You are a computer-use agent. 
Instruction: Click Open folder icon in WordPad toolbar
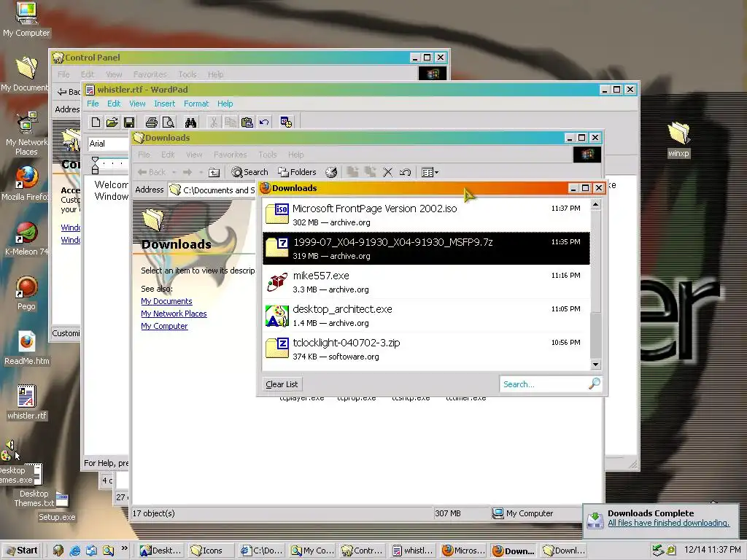(x=112, y=122)
